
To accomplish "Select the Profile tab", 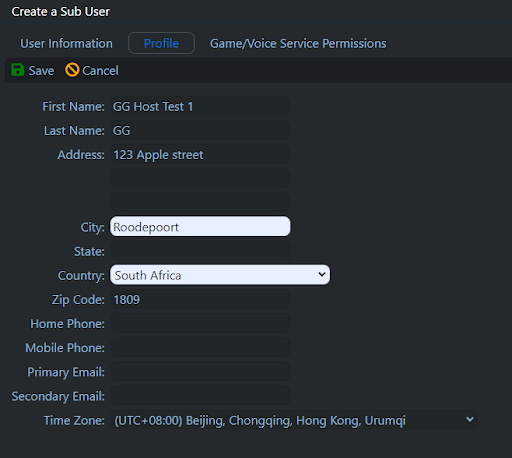I will 161,43.
